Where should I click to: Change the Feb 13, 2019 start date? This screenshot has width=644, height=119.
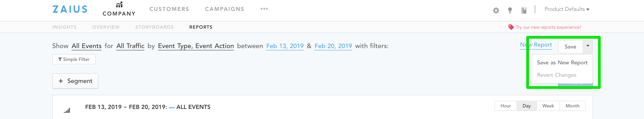click(x=285, y=46)
